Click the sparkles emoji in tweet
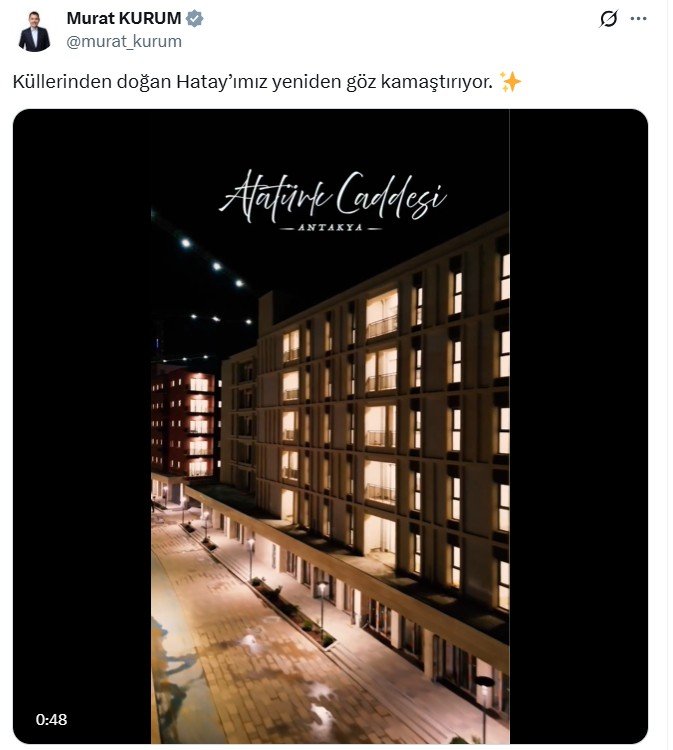Image resolution: width=673 pixels, height=750 pixels. tap(510, 82)
